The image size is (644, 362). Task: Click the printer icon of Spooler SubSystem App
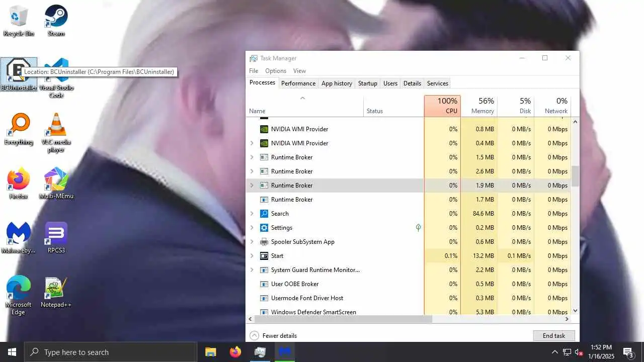pyautogui.click(x=264, y=242)
